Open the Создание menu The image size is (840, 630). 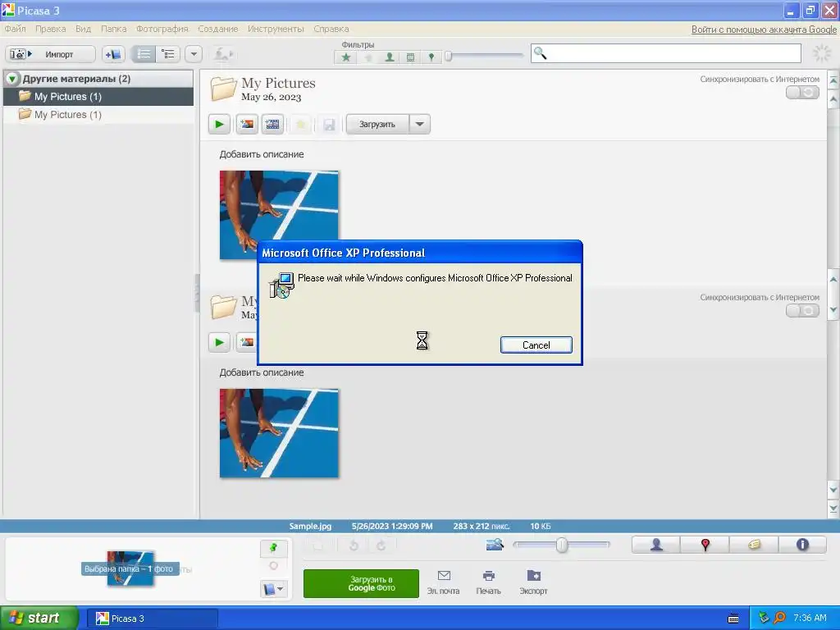218,29
